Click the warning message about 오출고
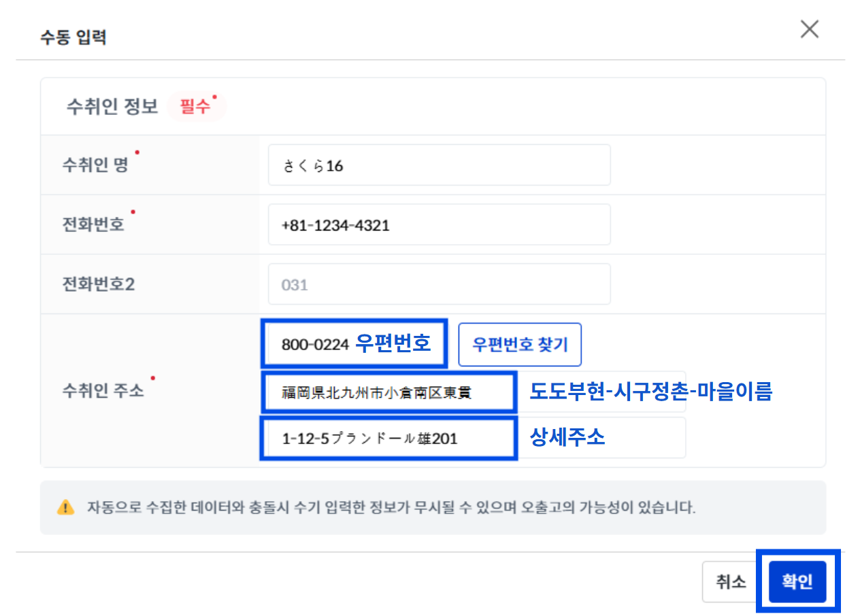 click(x=391, y=507)
